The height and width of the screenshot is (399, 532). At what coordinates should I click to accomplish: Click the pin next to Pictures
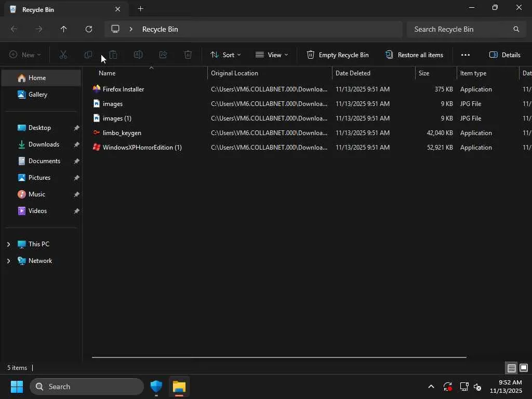[x=77, y=178]
